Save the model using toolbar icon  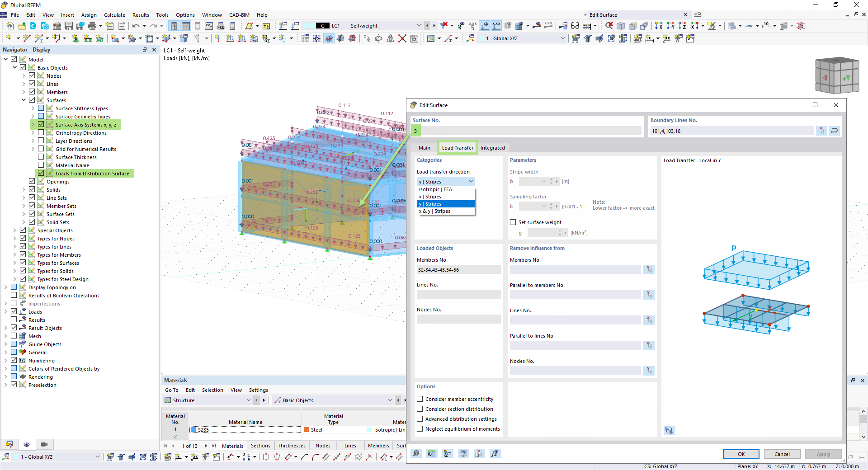point(69,26)
